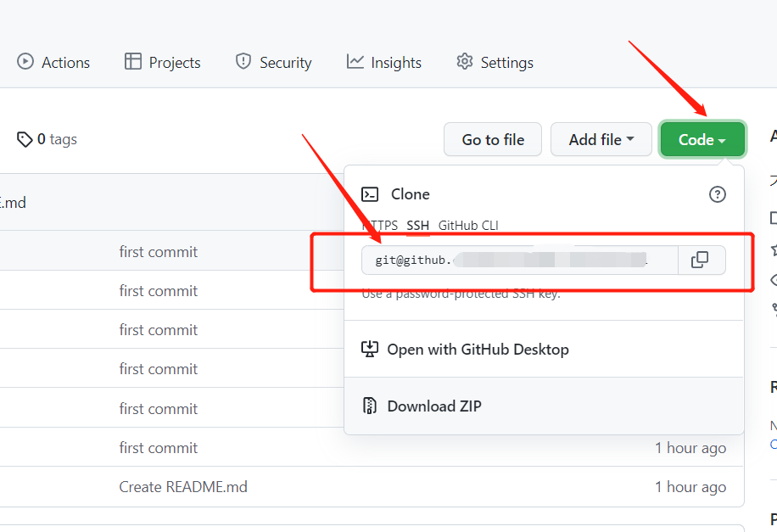Click the Security shield icon
This screenshot has height=532, width=777.
(x=243, y=61)
